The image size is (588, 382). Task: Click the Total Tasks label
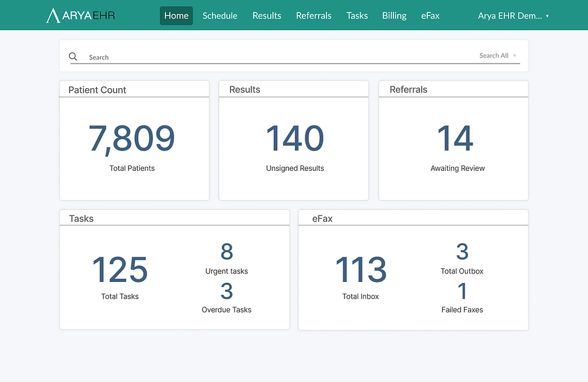(x=120, y=296)
